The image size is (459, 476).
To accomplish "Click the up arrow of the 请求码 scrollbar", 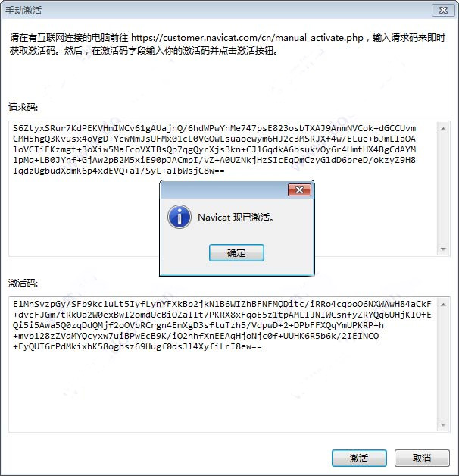I will pos(443,129).
